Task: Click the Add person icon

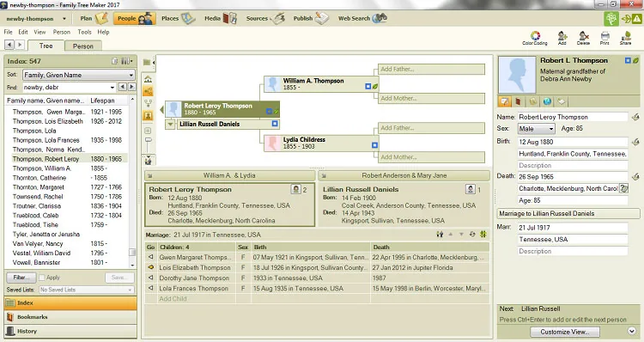Action: (x=562, y=36)
